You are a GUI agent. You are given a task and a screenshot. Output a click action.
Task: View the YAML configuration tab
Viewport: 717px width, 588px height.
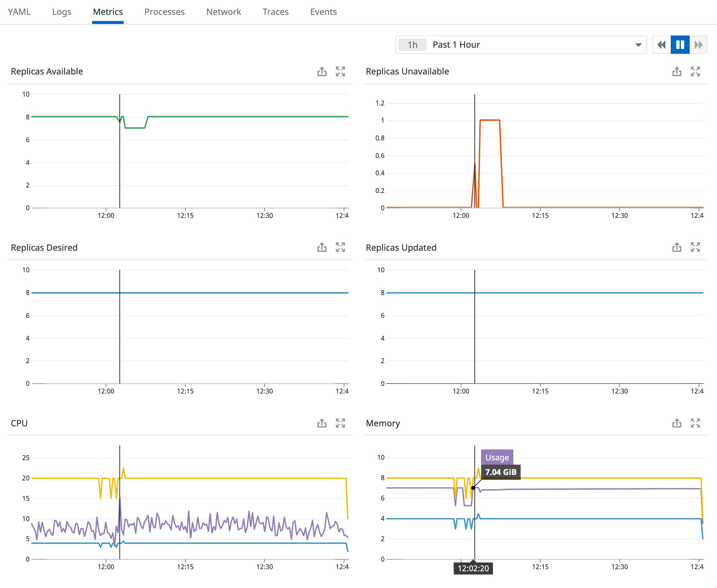[19, 12]
